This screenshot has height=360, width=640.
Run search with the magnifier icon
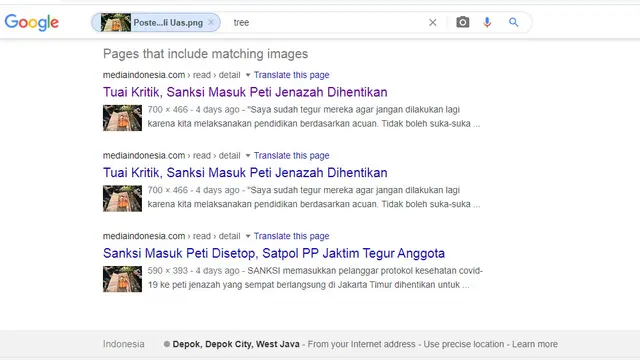[x=513, y=22]
